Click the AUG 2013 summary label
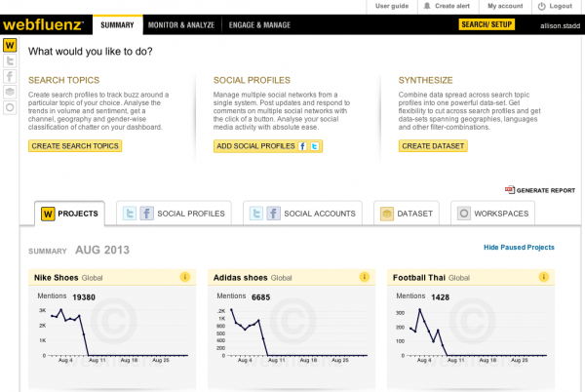Viewport: 585px width, 392px height. pos(102,250)
